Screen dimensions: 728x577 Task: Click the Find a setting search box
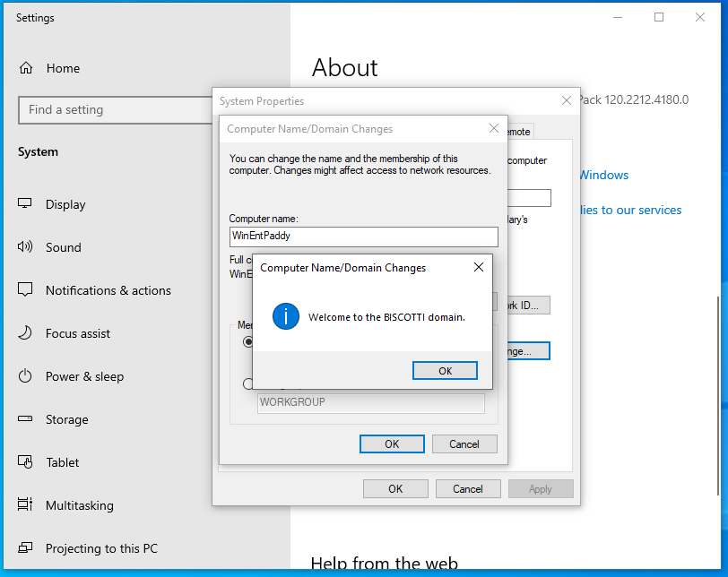coord(115,110)
